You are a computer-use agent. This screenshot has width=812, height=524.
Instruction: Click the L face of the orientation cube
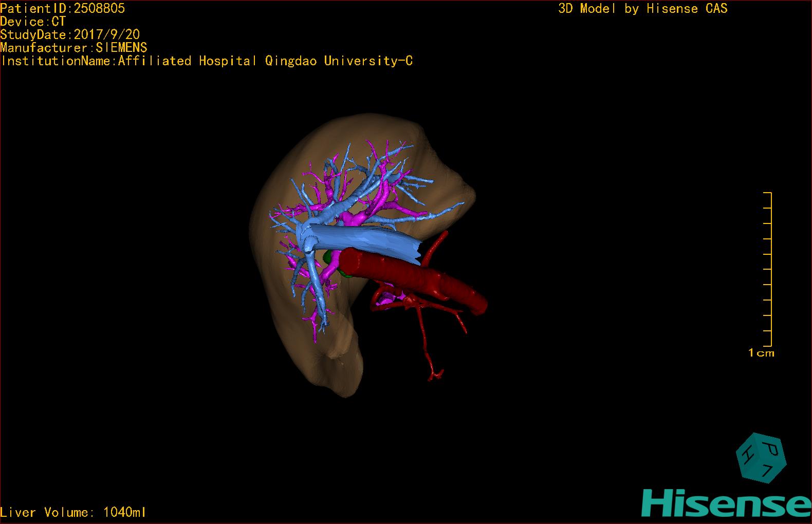(768, 471)
